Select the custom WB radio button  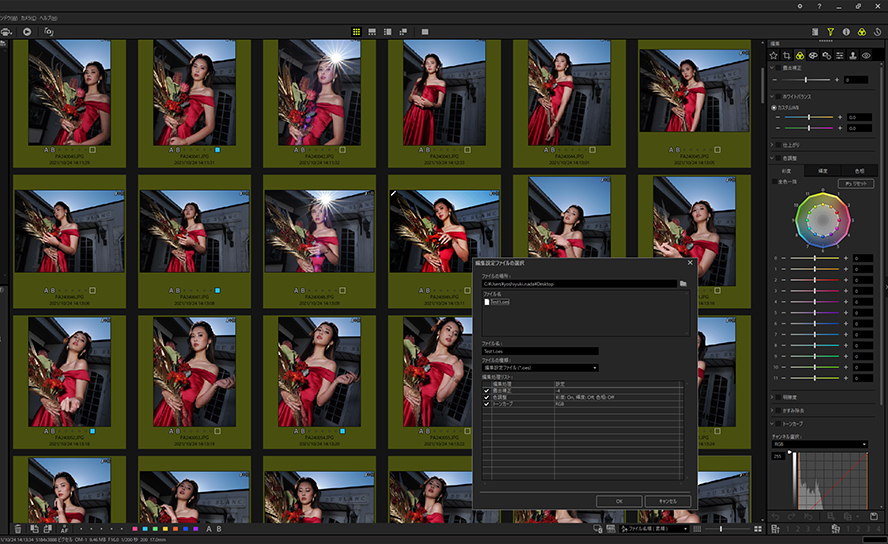click(x=774, y=107)
